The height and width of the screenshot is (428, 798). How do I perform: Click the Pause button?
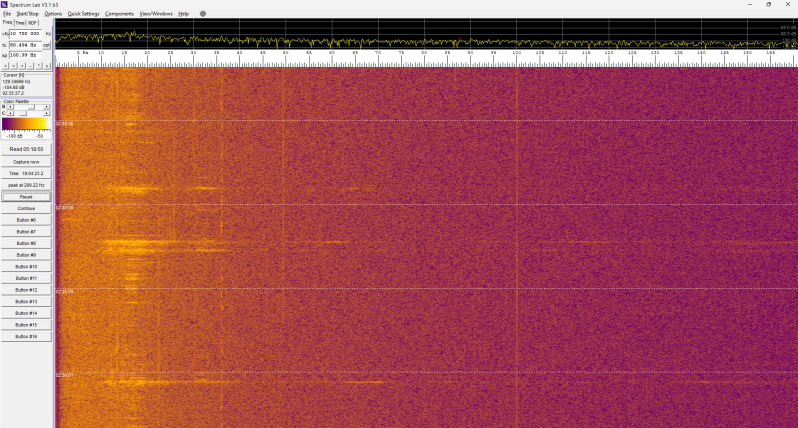tap(26, 197)
